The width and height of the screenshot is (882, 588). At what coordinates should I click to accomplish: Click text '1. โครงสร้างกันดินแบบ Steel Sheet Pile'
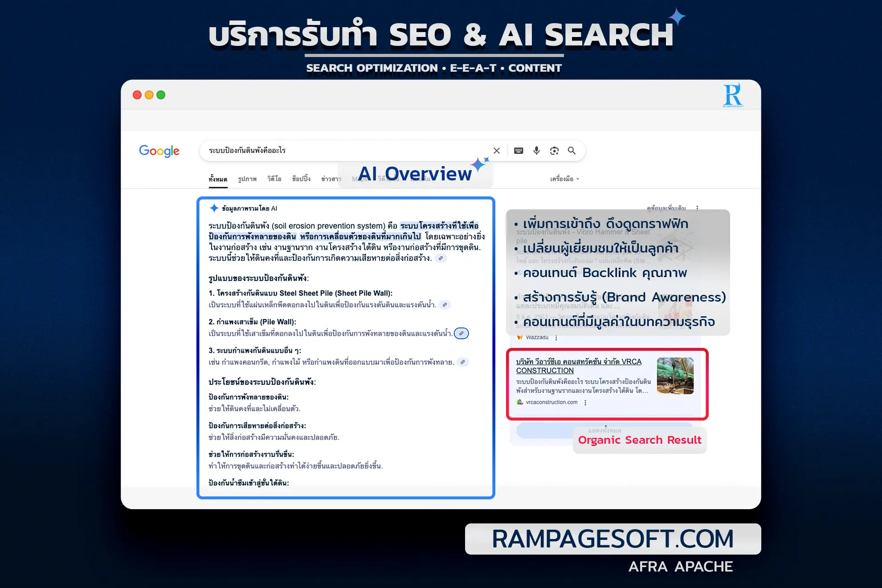point(270,293)
